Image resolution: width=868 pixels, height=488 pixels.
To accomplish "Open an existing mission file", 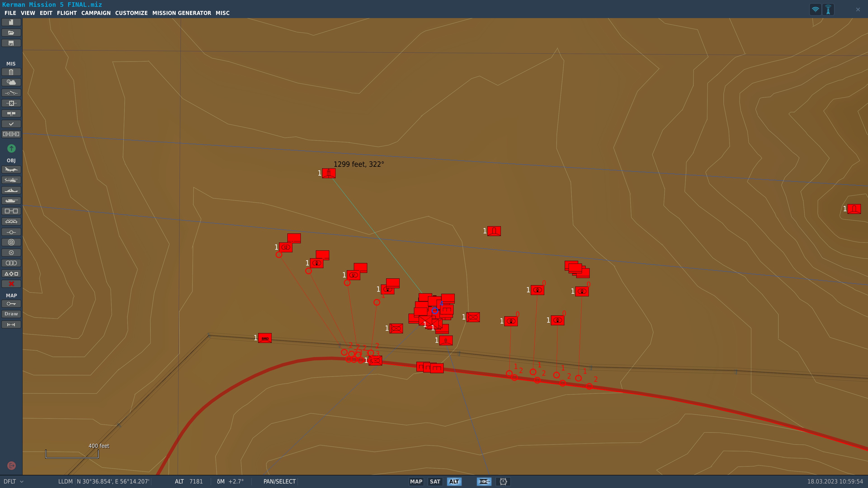I will point(11,33).
